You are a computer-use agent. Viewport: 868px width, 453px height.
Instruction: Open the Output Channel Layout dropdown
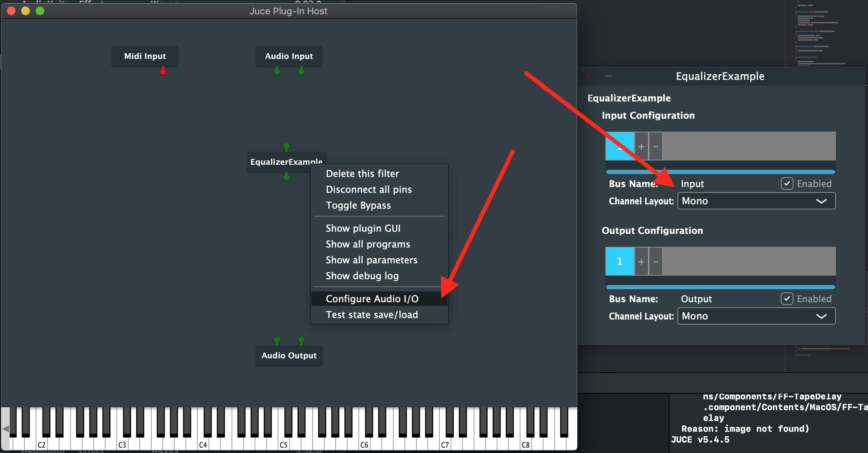pyautogui.click(x=756, y=316)
